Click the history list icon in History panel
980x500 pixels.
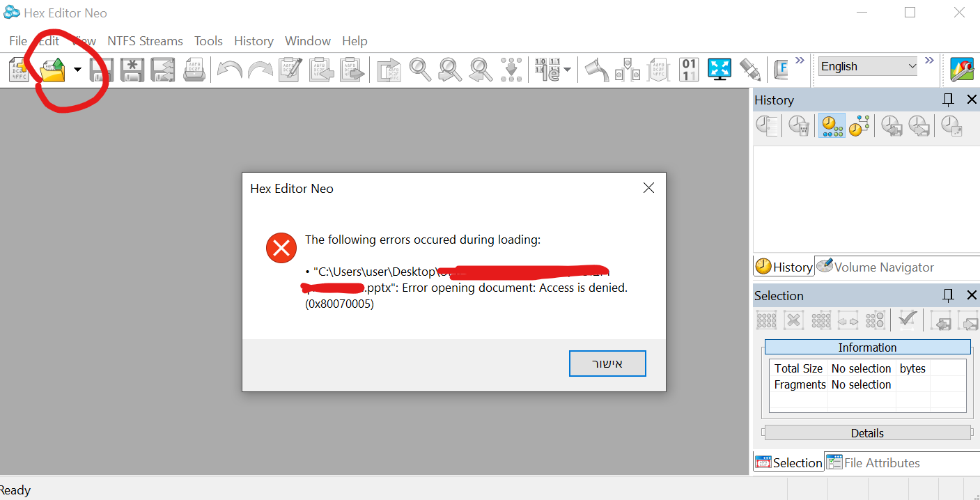point(767,126)
